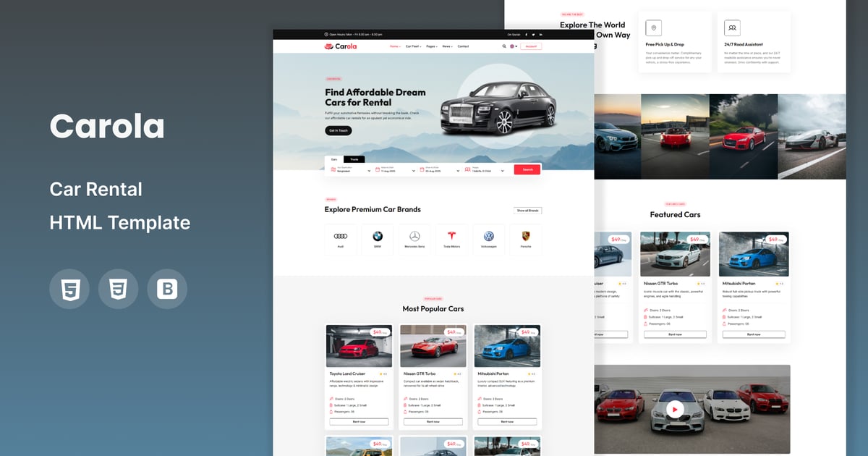
Task: Open the gallery photo of red Audi on road
Action: coord(743,137)
